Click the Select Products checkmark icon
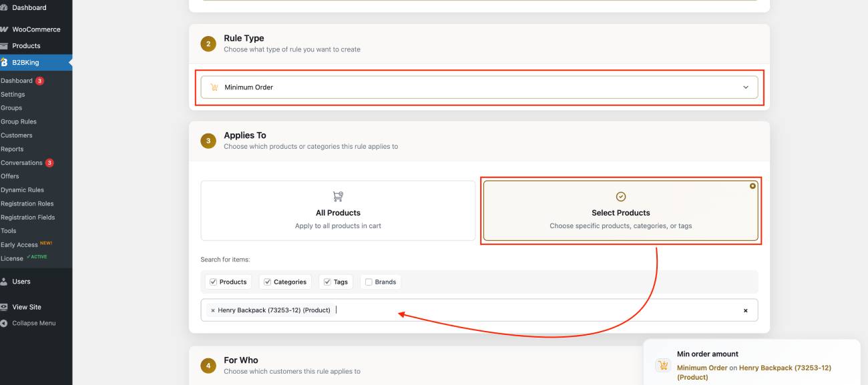The height and width of the screenshot is (385, 868). pyautogui.click(x=620, y=196)
